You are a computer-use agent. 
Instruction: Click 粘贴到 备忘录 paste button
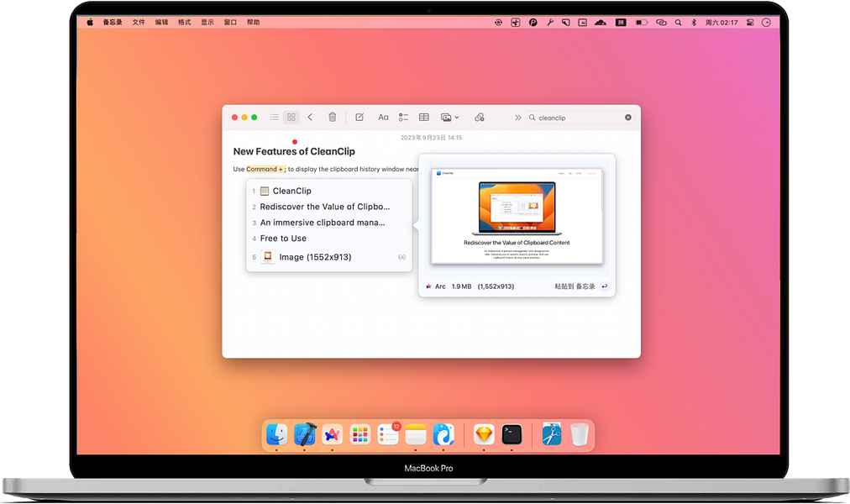(x=575, y=286)
